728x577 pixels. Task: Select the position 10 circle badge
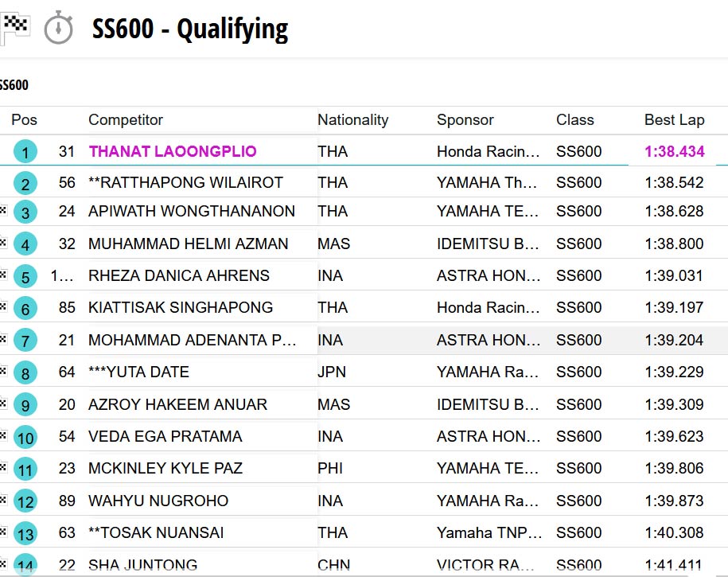click(25, 438)
